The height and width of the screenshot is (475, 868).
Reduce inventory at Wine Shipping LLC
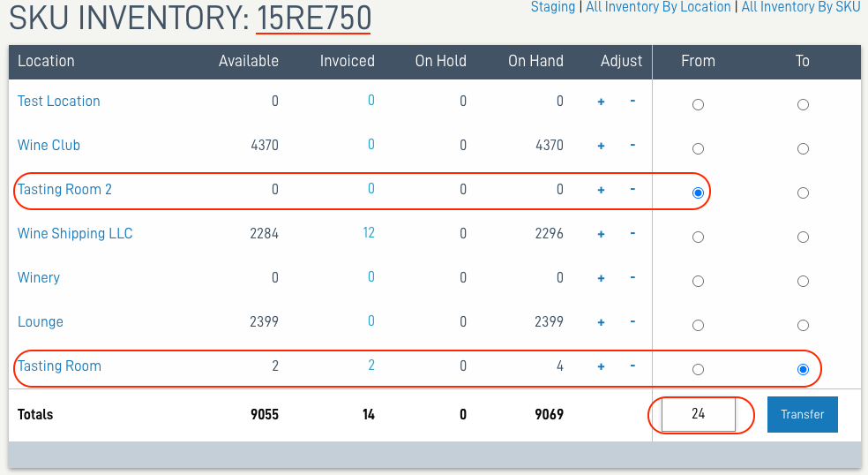click(632, 233)
